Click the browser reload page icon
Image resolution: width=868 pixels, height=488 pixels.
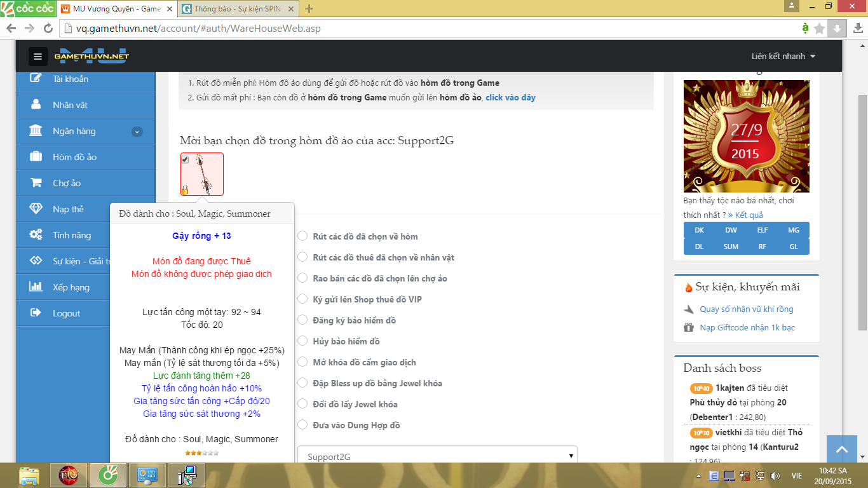click(x=48, y=28)
